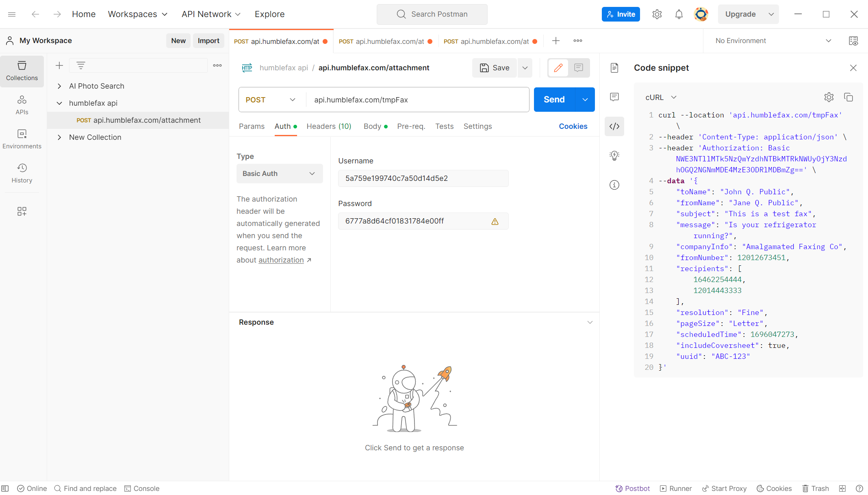Open the code snippet settings gear
Screen dimensions: 868x495
coord(829,97)
